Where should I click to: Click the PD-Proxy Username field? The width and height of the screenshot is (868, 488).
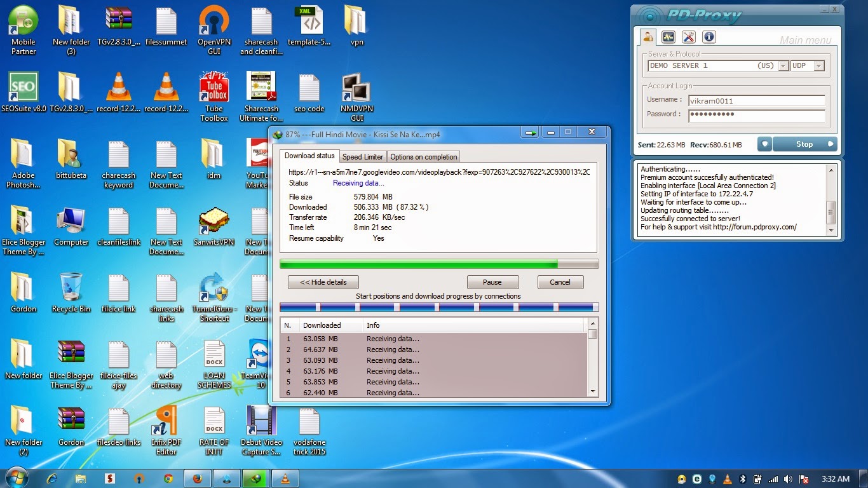(x=756, y=100)
